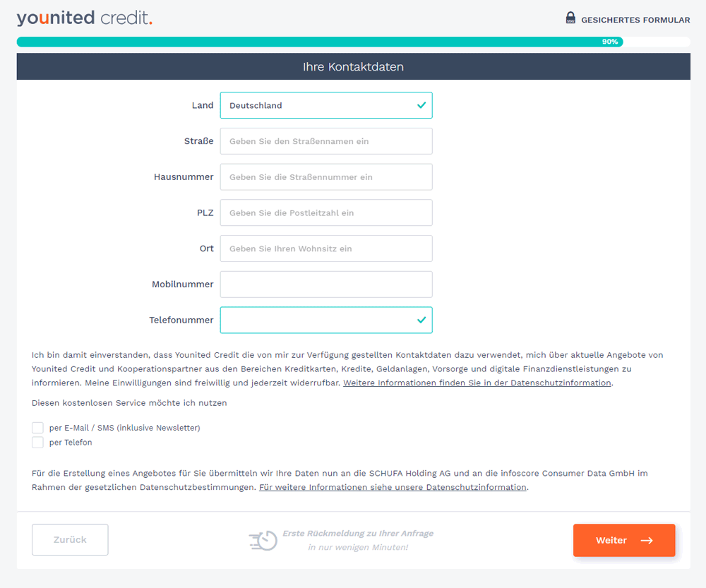Click the GESICHERTES FORMULAR label
706x588 pixels.
(635, 20)
